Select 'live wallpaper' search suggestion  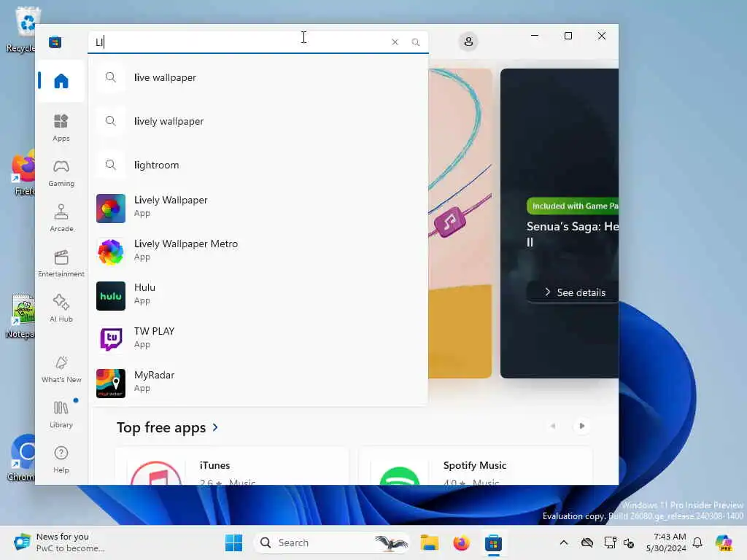pyautogui.click(x=258, y=77)
